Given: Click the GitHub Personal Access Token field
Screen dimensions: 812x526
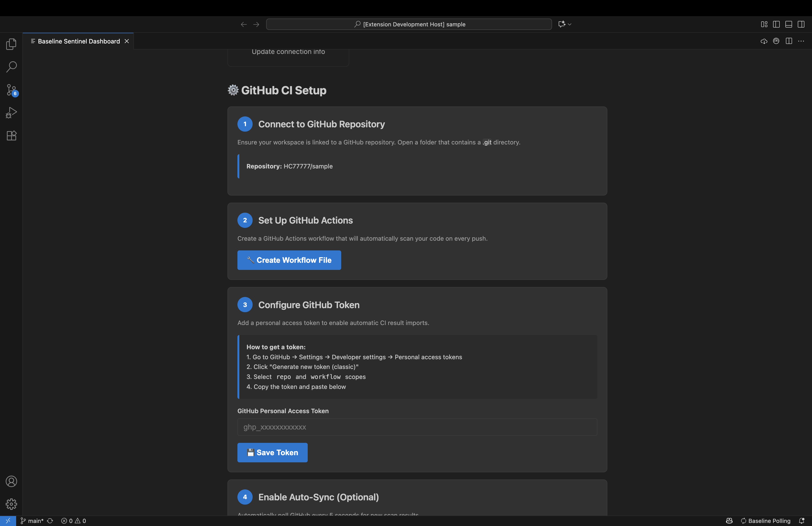Looking at the screenshot, I should tap(417, 427).
